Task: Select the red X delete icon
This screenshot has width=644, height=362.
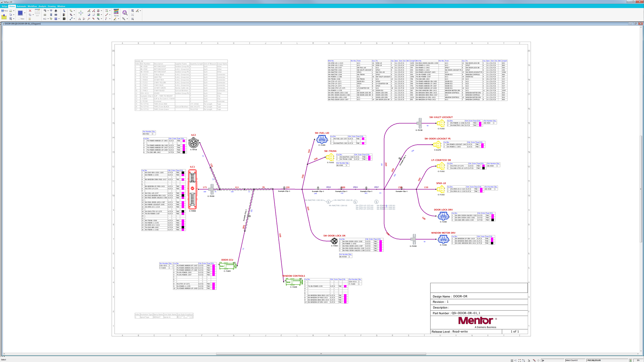Action: [x=30, y=11]
